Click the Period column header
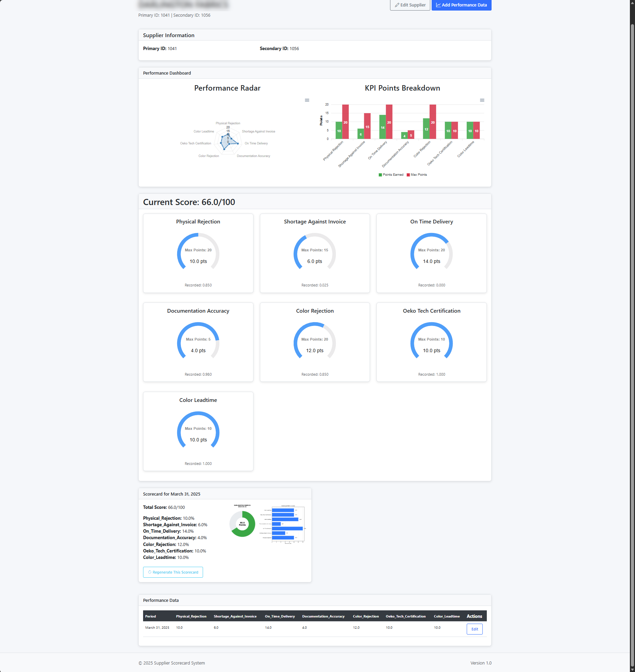 pos(151,616)
